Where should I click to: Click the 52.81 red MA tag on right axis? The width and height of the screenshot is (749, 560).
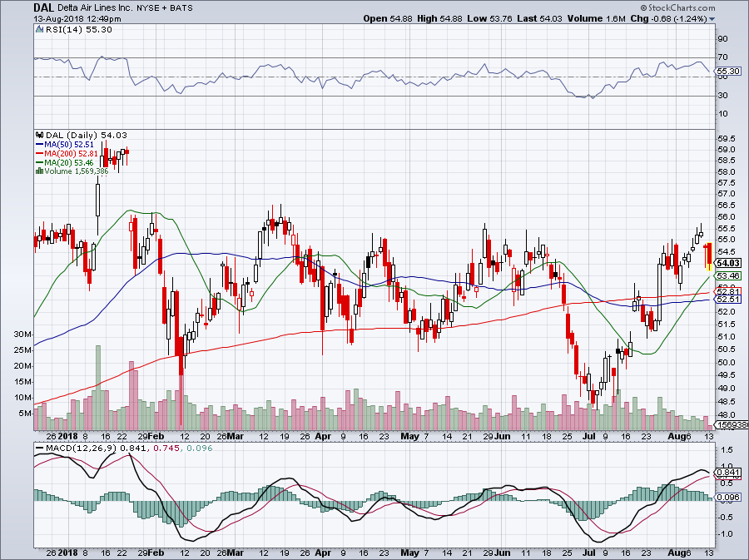[x=728, y=291]
